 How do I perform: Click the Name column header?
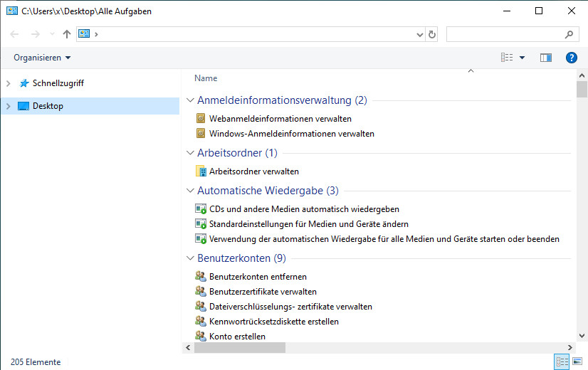pyautogui.click(x=206, y=78)
